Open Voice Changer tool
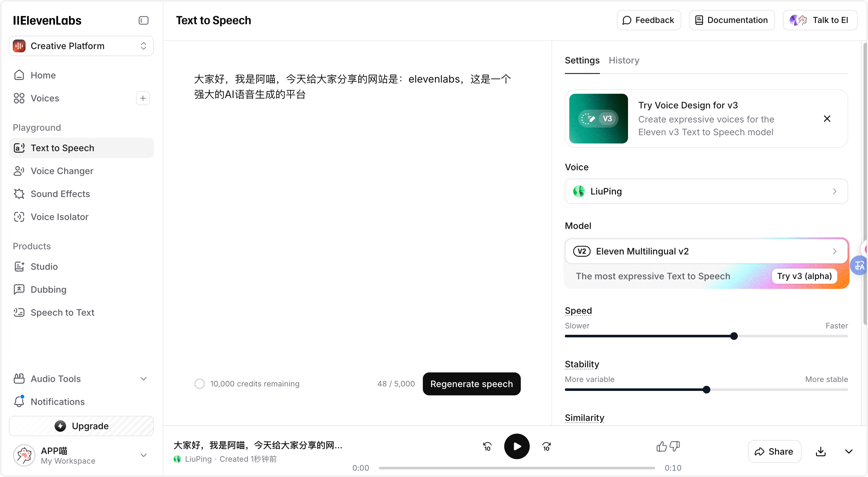Screen dimensions: 868x477 point(81,171)
